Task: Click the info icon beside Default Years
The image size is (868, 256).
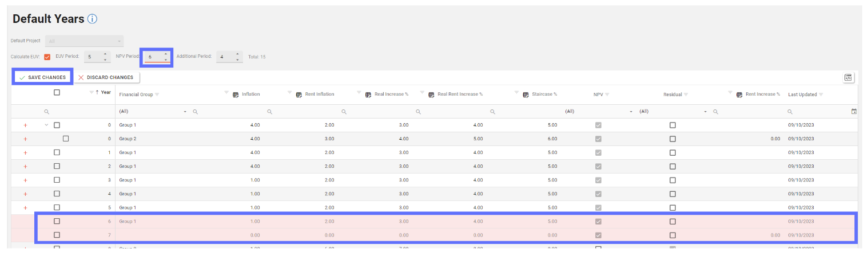Action: [92, 19]
